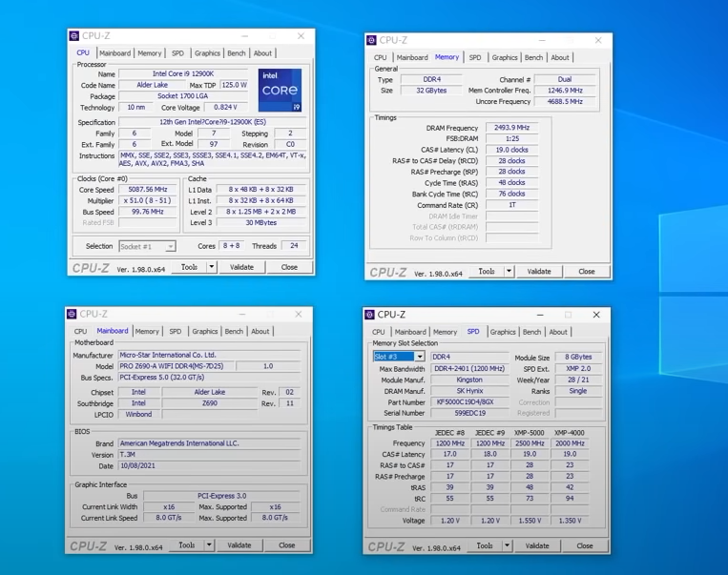Switch to the CPU tab in the Memory window
This screenshot has height=575, width=728.
(381, 57)
